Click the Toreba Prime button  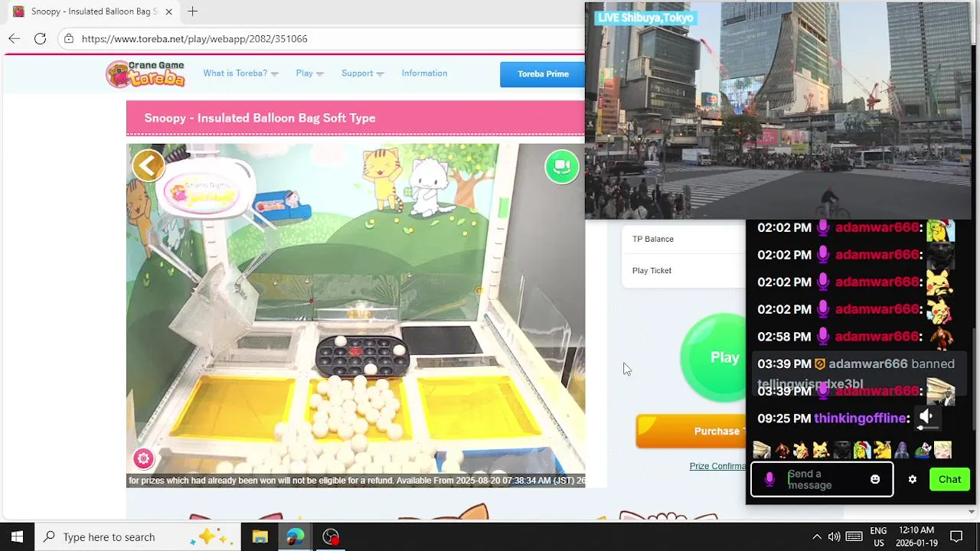pos(542,74)
